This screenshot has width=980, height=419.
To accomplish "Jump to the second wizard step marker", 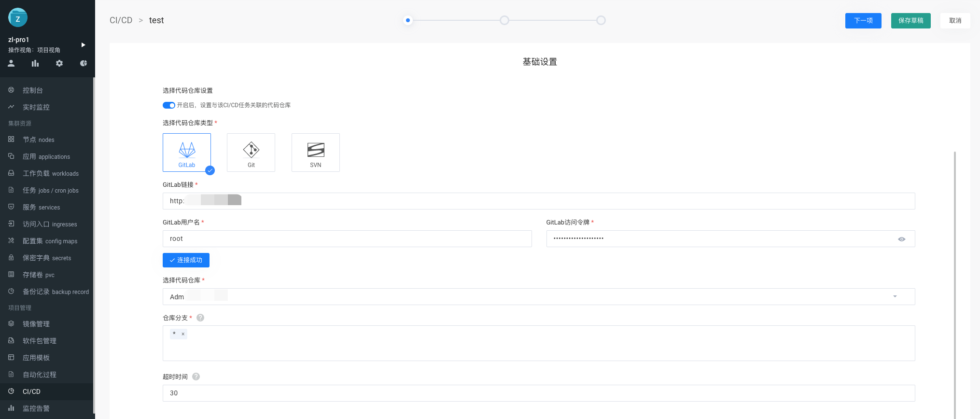I will click(504, 20).
